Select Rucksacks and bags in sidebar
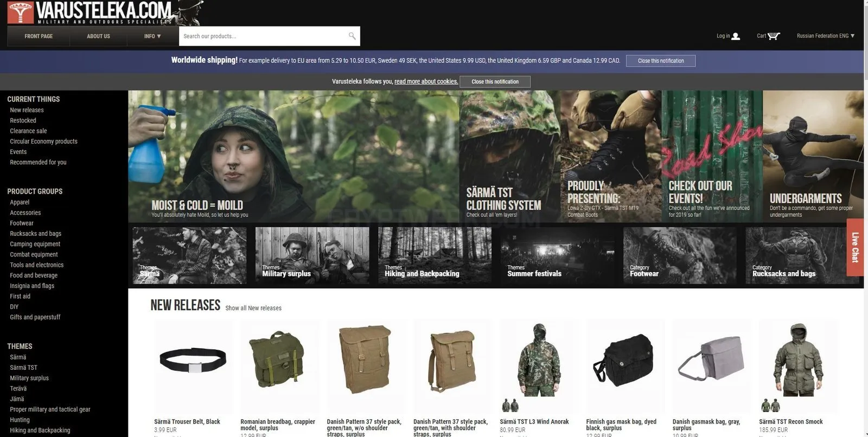868x437 pixels. [x=35, y=234]
